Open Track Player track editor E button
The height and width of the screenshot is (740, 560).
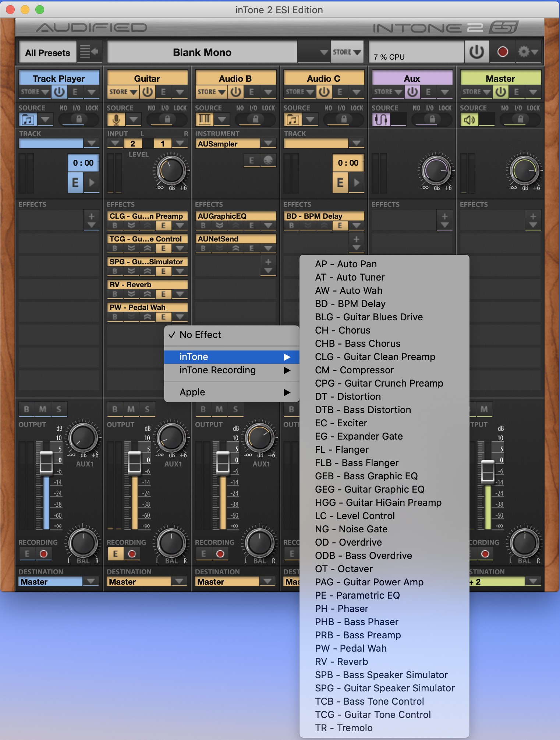tap(75, 183)
